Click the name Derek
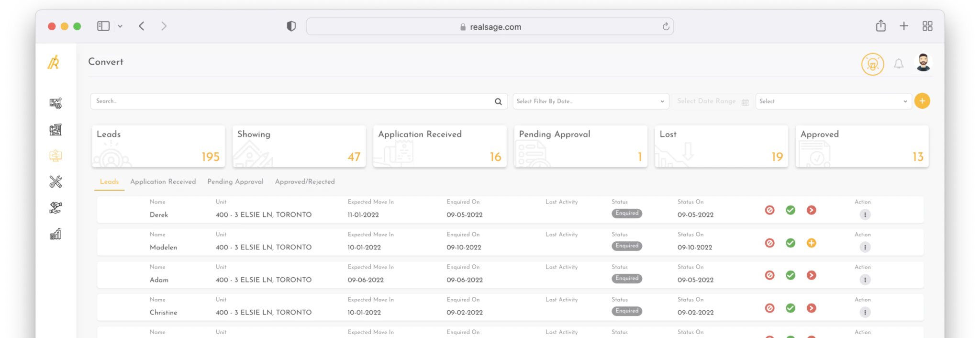This screenshot has height=338, width=980. [159, 215]
